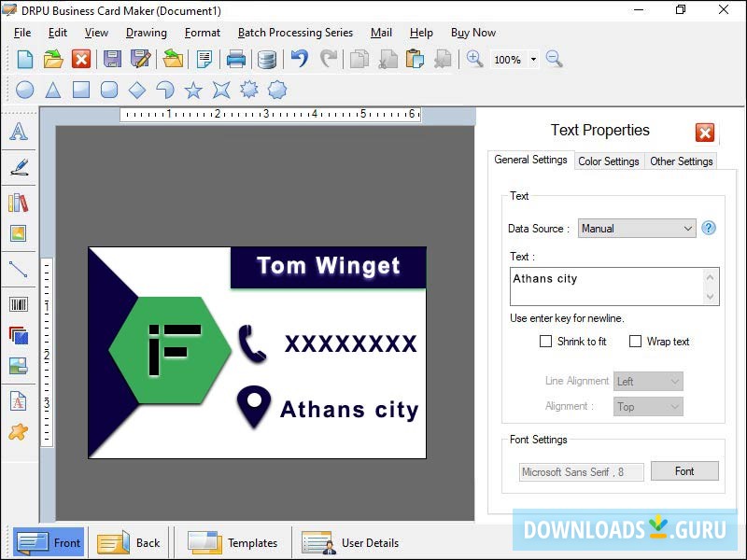Open the Mail menu
Viewport: 747px width, 560px height.
[x=381, y=33]
